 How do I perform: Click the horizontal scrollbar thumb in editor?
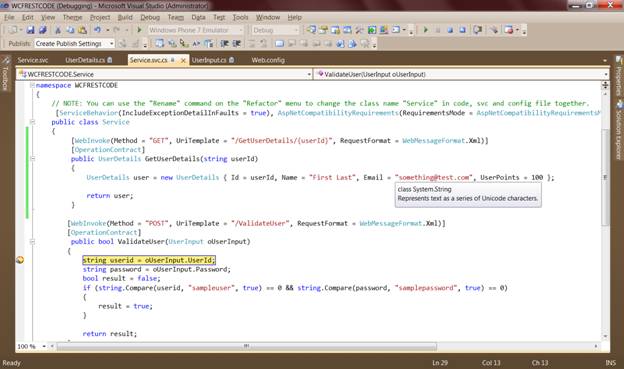(247, 346)
